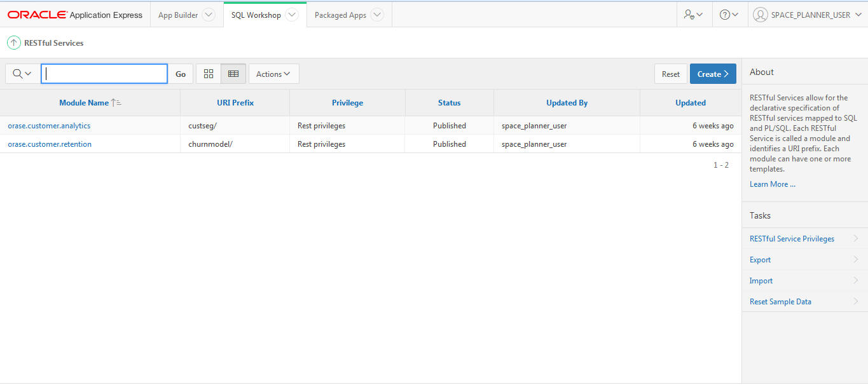The width and height of the screenshot is (868, 385).
Task: Switch to icon grid view
Action: (x=209, y=74)
